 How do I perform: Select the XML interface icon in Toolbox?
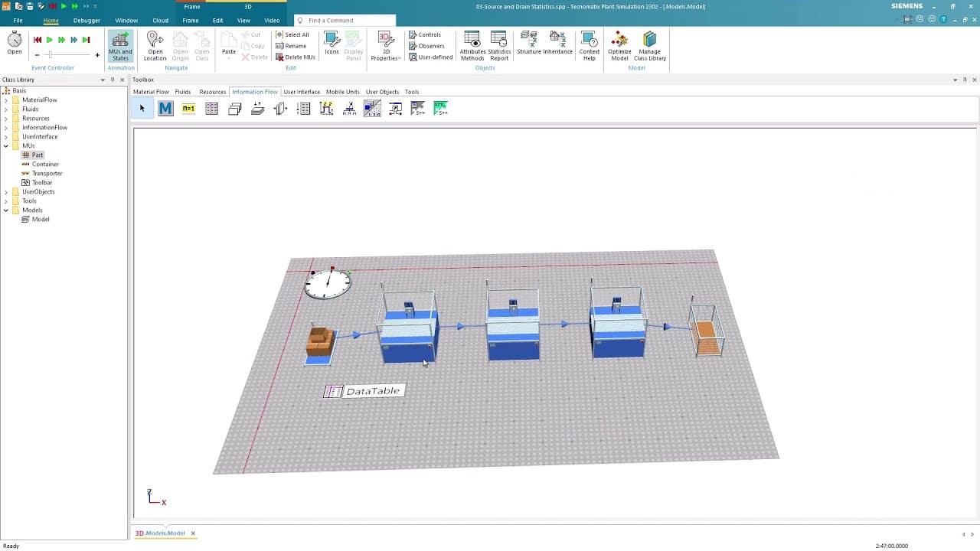[x=441, y=109]
